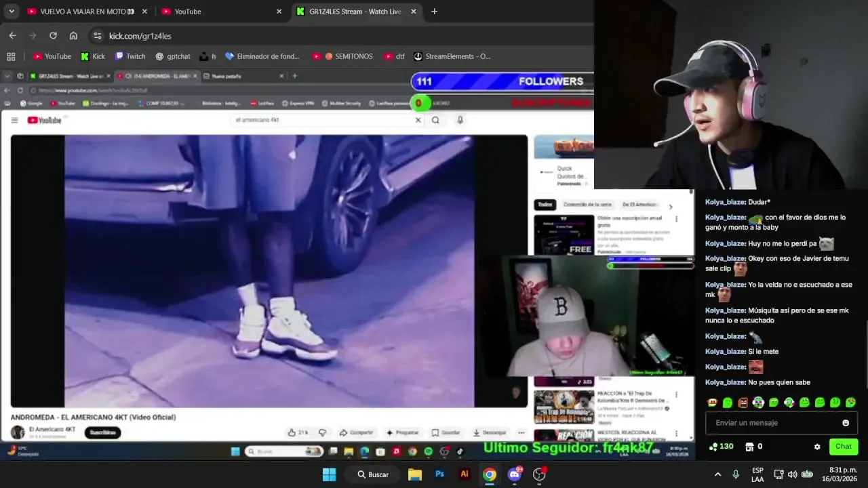The width and height of the screenshot is (868, 488).
Task: Open Illustrator from the taskbar
Action: point(465,474)
